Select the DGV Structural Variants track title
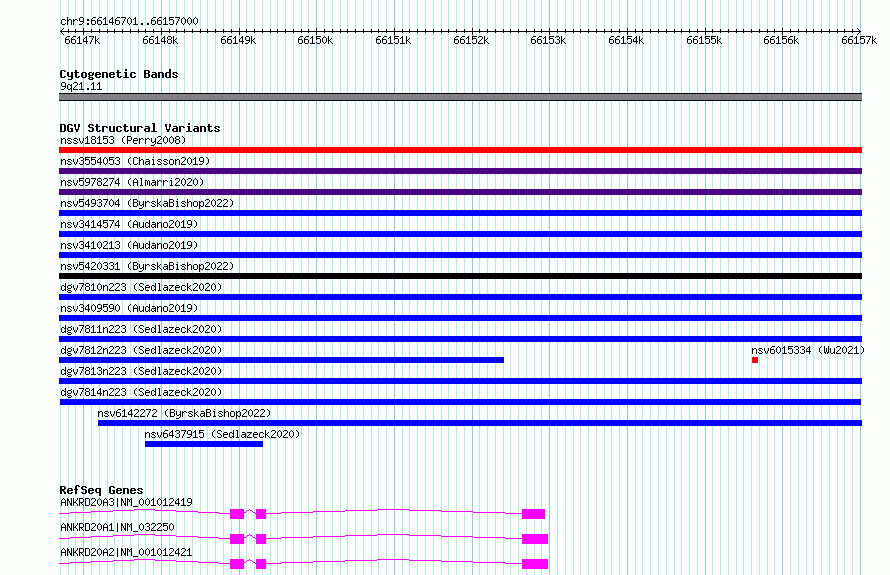The image size is (890, 575). click(140, 128)
